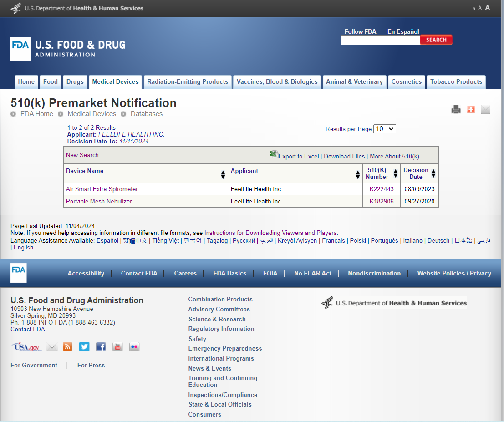Open the Air Smart Extra Spirometer link
504x422 pixels.
click(102, 189)
